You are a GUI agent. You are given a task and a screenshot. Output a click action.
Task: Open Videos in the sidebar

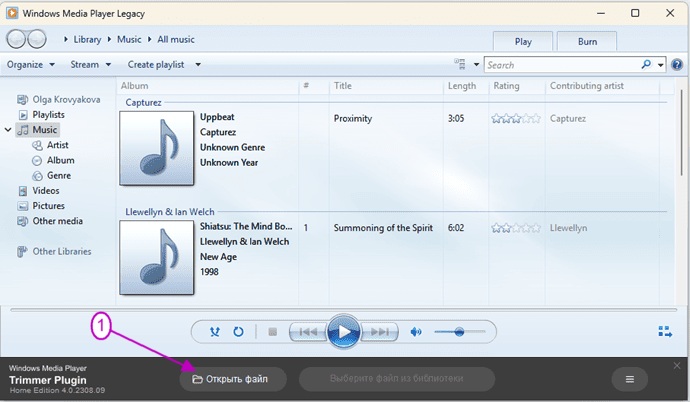coord(39,190)
